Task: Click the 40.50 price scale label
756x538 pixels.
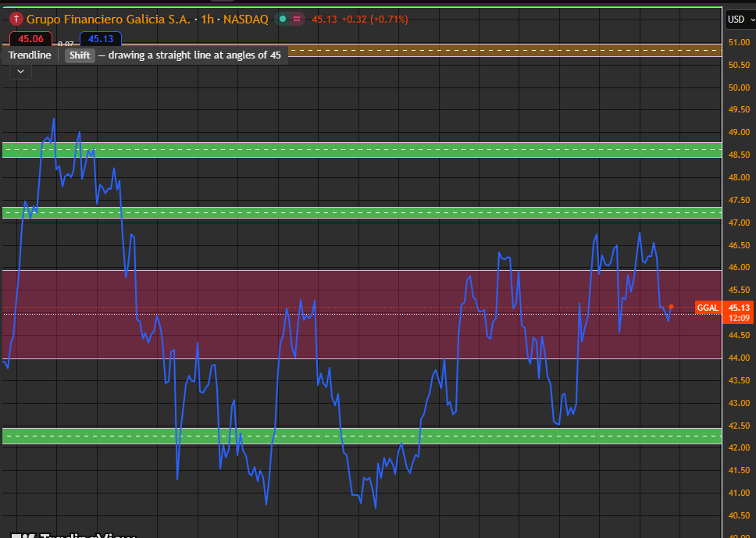Action: 739,515
